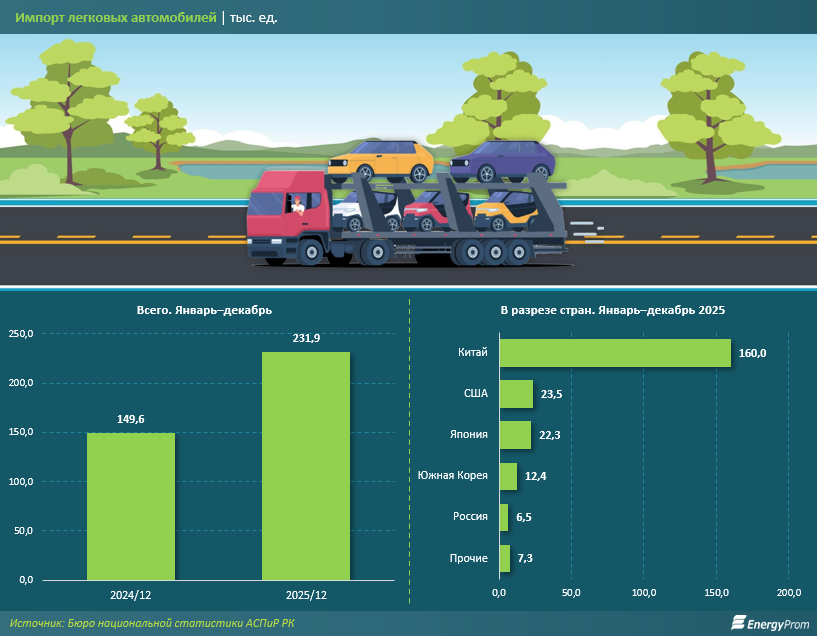Viewport: 817px width, 636px height.
Task: Select the 2024/12 green bar
Action: point(131,506)
